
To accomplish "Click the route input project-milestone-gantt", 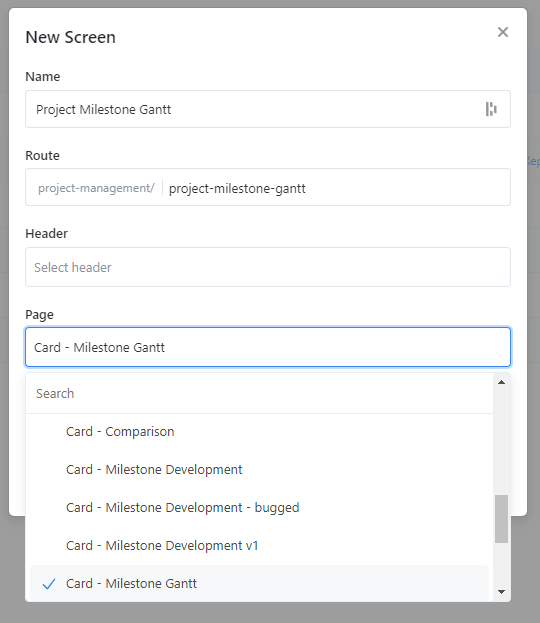I will (x=337, y=188).
